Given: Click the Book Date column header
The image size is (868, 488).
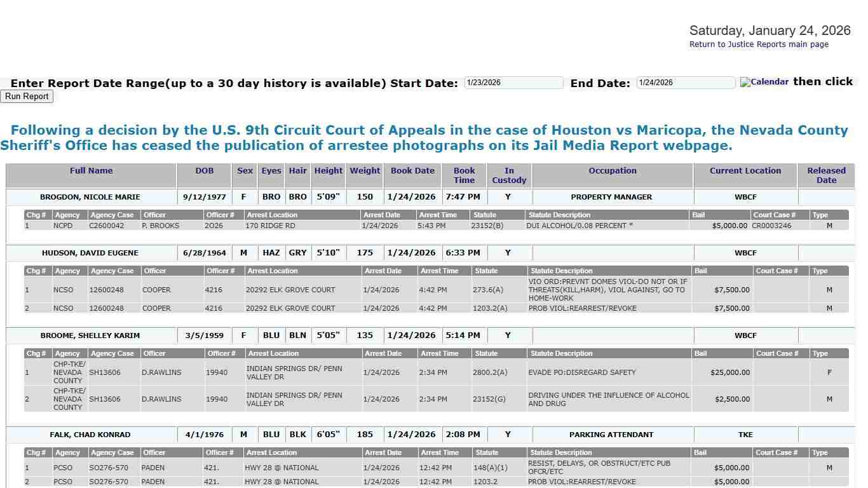Looking at the screenshot, I should [x=412, y=170].
